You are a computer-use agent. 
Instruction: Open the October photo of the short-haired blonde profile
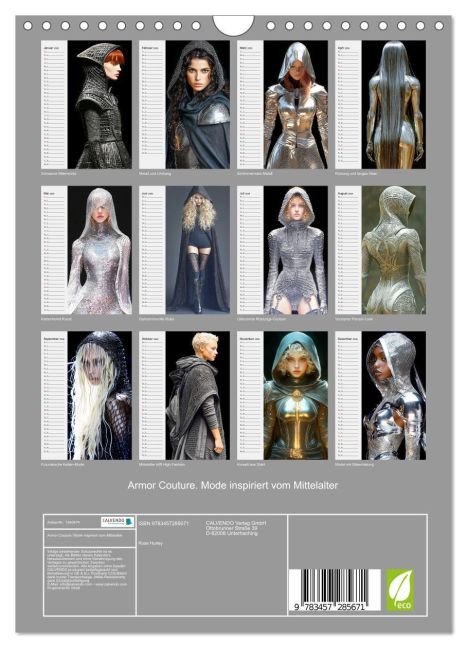pyautogui.click(x=198, y=395)
